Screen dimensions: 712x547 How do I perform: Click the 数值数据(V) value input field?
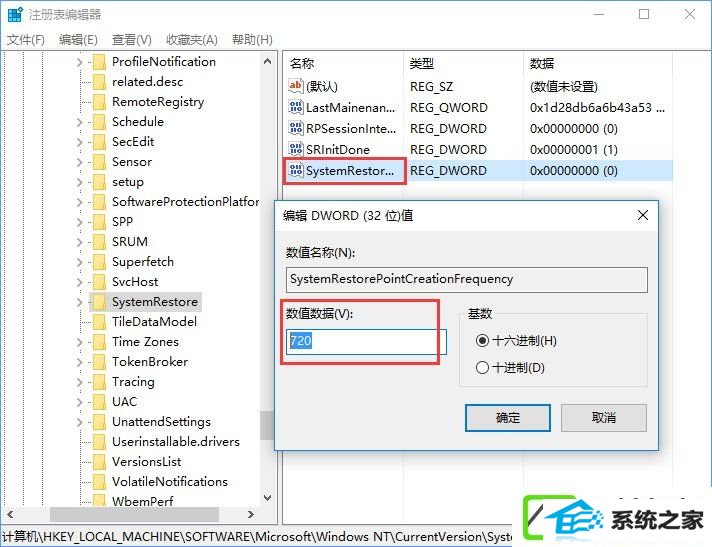[366, 341]
